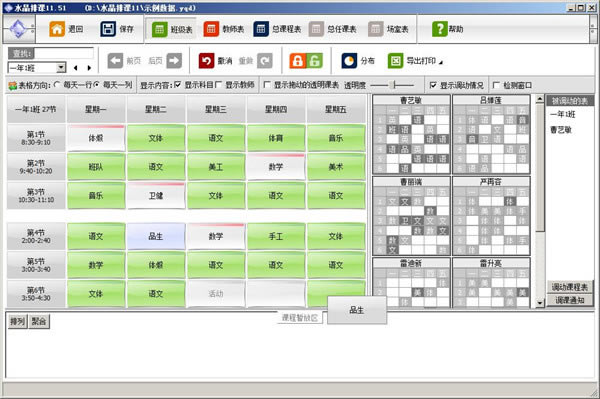This screenshot has width=600, height=399.
Task: Click the teacher panel vertical scrollbar thumb
Action: click(x=540, y=168)
